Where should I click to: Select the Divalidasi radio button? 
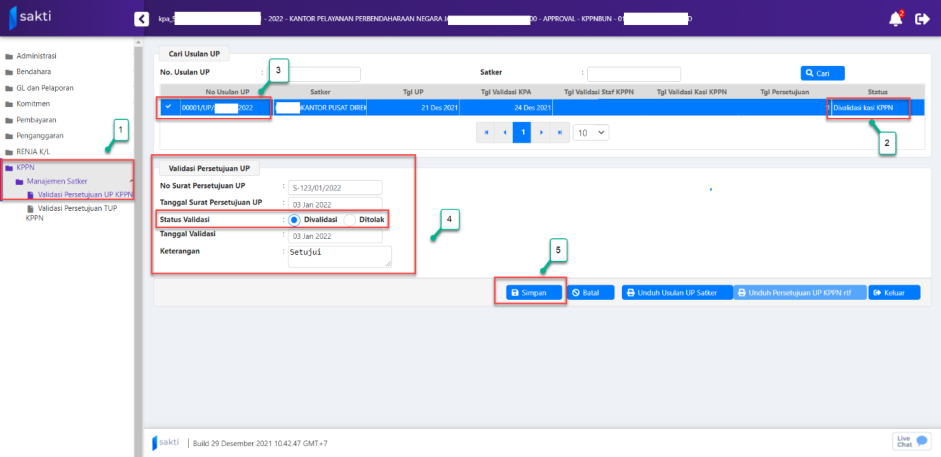pyautogui.click(x=295, y=219)
